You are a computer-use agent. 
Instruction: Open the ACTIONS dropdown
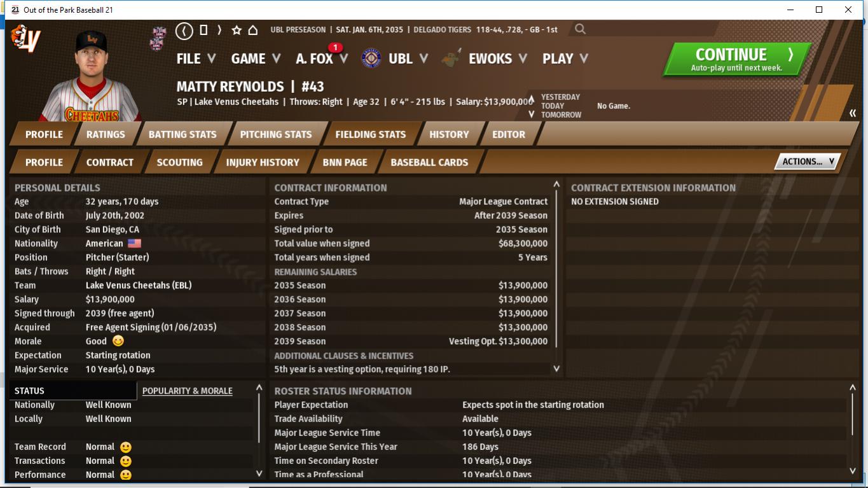tap(807, 162)
